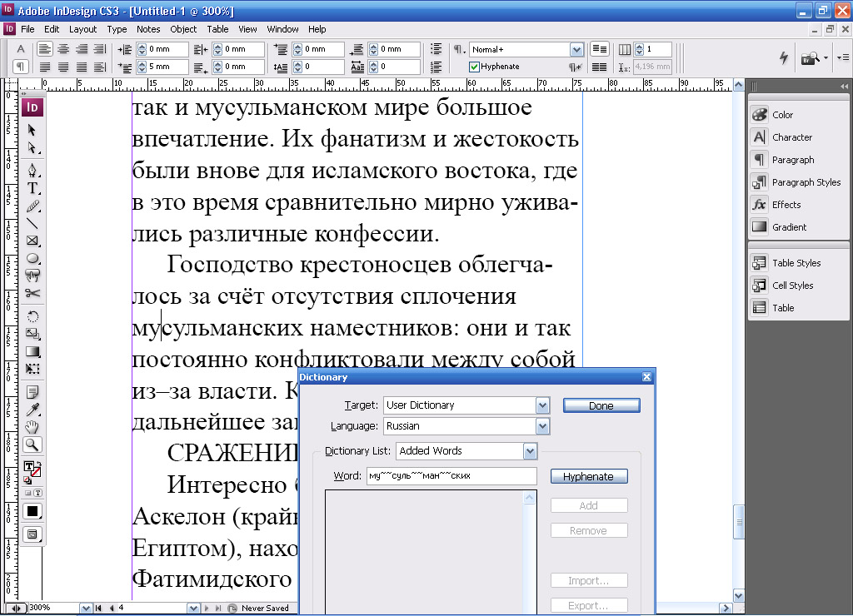Select the Scale tool
This screenshot has height=616, width=853.
click(32, 334)
